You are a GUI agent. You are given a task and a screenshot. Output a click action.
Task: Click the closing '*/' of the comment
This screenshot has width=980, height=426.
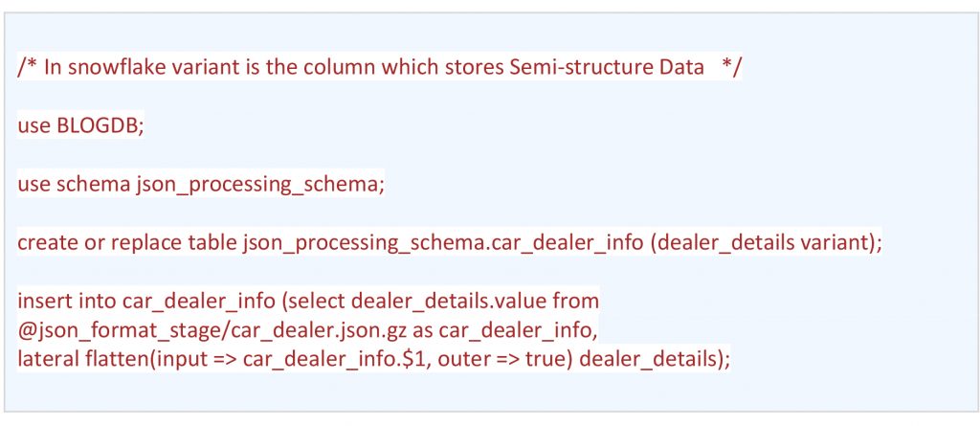point(730,66)
